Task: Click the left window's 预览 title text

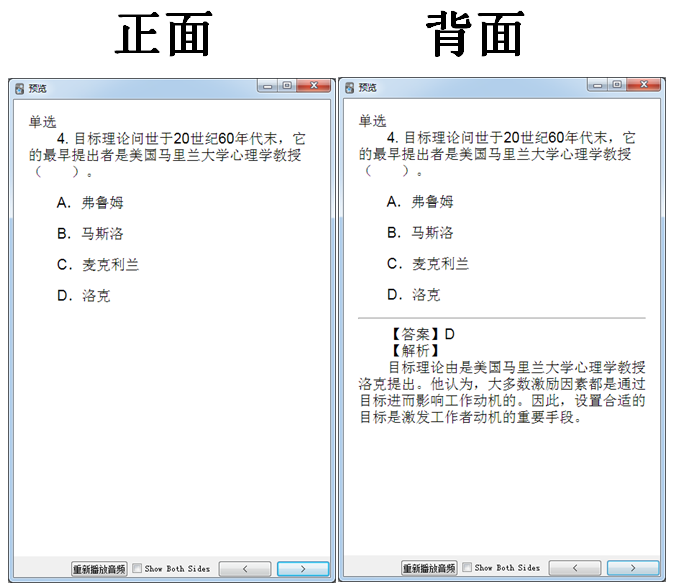Action: coord(37,89)
